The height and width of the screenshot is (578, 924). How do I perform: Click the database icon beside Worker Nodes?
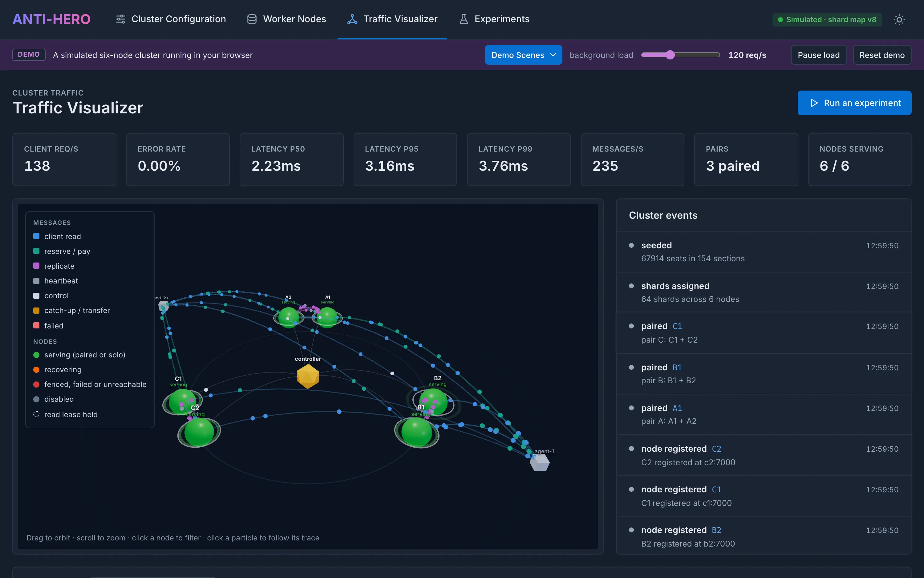[252, 19]
